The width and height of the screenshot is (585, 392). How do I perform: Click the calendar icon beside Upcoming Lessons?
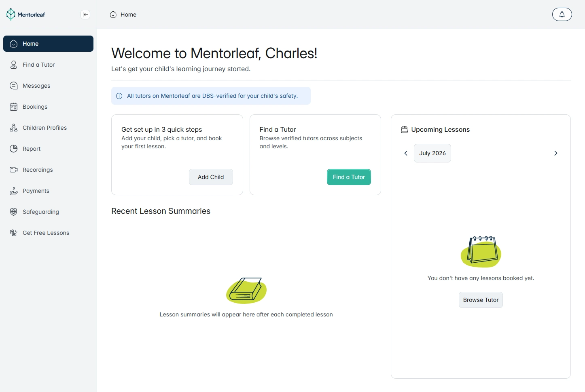coord(404,130)
